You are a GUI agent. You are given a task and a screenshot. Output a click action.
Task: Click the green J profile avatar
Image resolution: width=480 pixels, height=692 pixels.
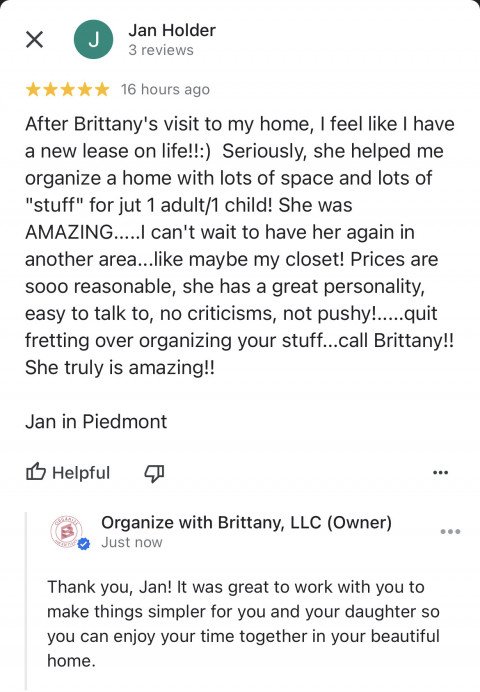[94, 39]
